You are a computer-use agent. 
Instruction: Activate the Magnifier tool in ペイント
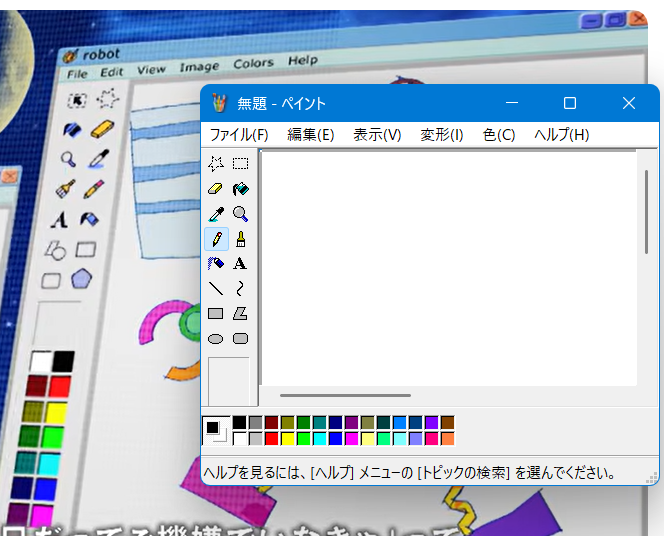[x=241, y=214]
